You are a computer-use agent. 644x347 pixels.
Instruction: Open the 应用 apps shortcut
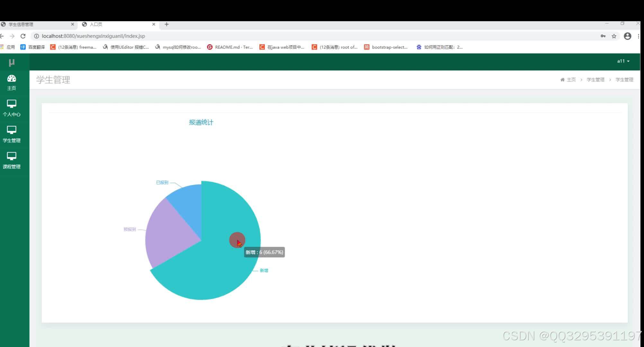coord(8,47)
